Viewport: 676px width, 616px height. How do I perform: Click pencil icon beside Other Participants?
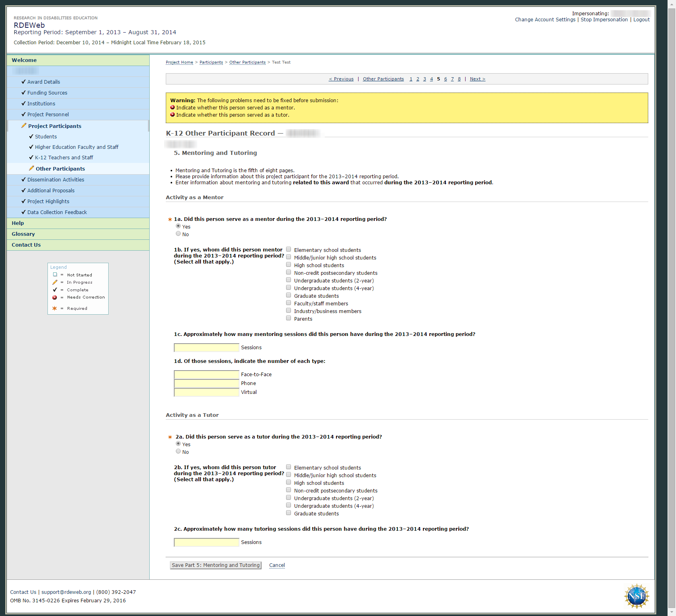click(x=31, y=169)
